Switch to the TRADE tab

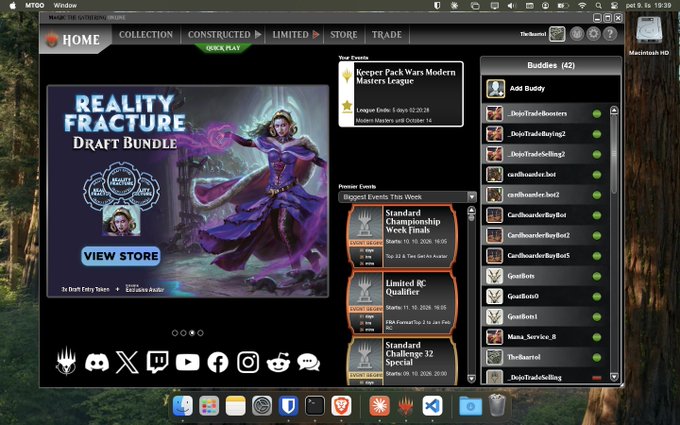coord(386,34)
